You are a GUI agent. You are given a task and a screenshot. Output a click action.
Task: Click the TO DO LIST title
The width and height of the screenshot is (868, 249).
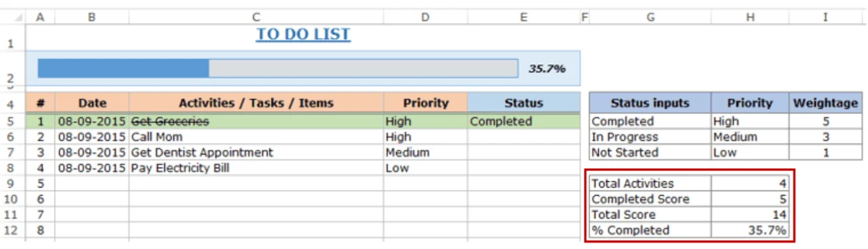(x=303, y=34)
